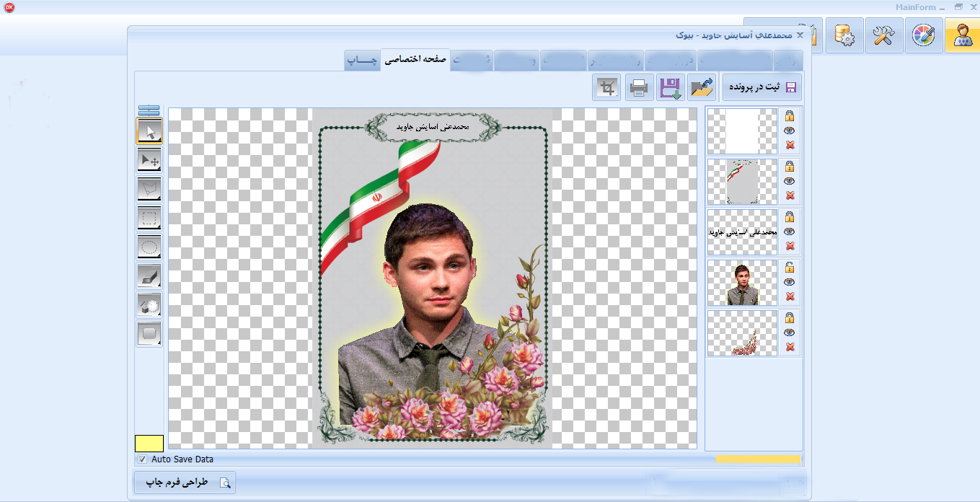The image size is (980, 502).
Task: Open the database settings gear icon
Action: (845, 35)
